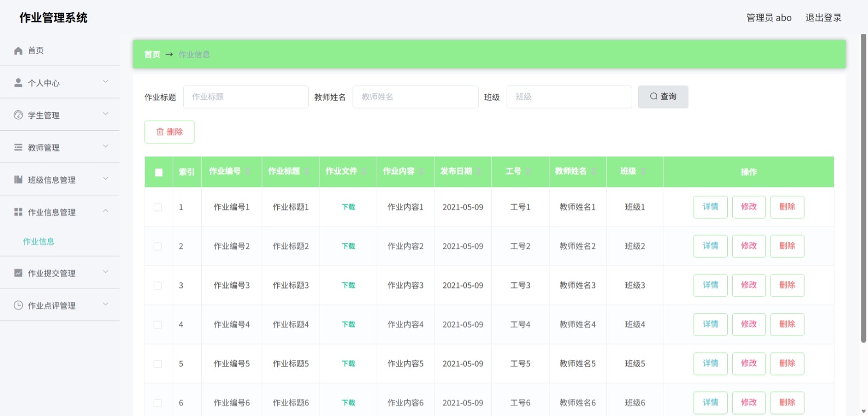Check the row 2 checkbox (作业编号2)
This screenshot has width=868, height=416.
158,246
